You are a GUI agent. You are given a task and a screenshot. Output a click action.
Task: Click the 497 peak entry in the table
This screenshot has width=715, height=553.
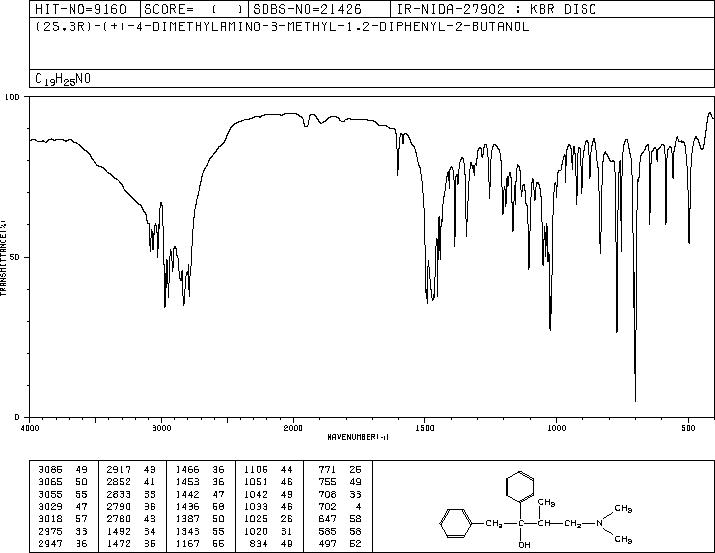340,543
